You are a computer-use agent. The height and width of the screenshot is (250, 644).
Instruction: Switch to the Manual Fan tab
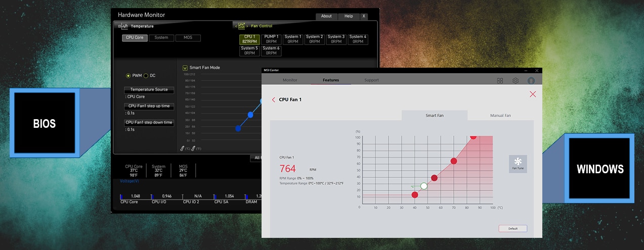pyautogui.click(x=500, y=116)
